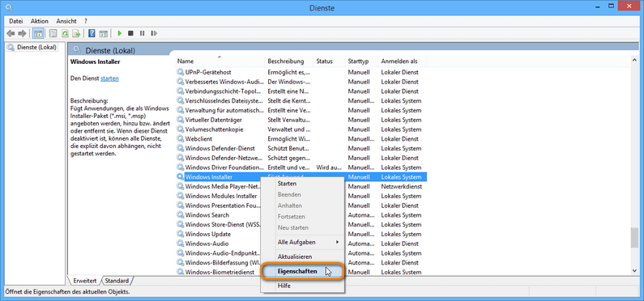644x301 pixels.
Task: Click the show/hide action pane icon
Action: pos(104,33)
